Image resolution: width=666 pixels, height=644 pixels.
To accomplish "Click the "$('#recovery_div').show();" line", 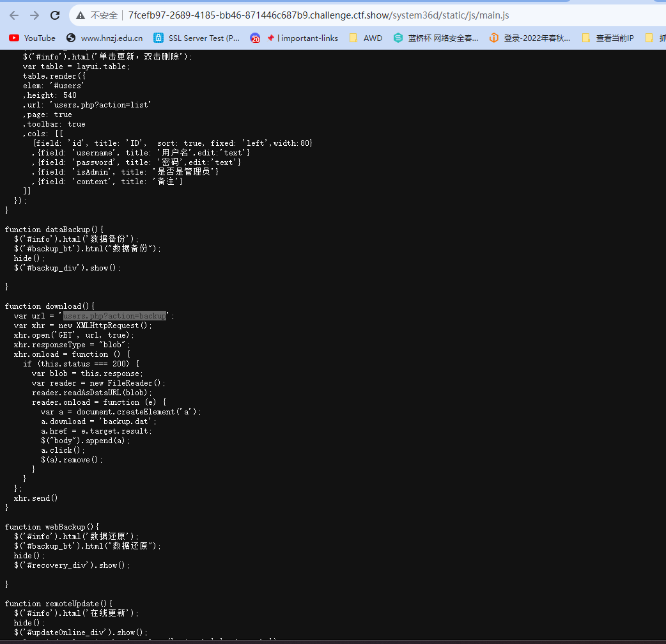I will coord(72,565).
